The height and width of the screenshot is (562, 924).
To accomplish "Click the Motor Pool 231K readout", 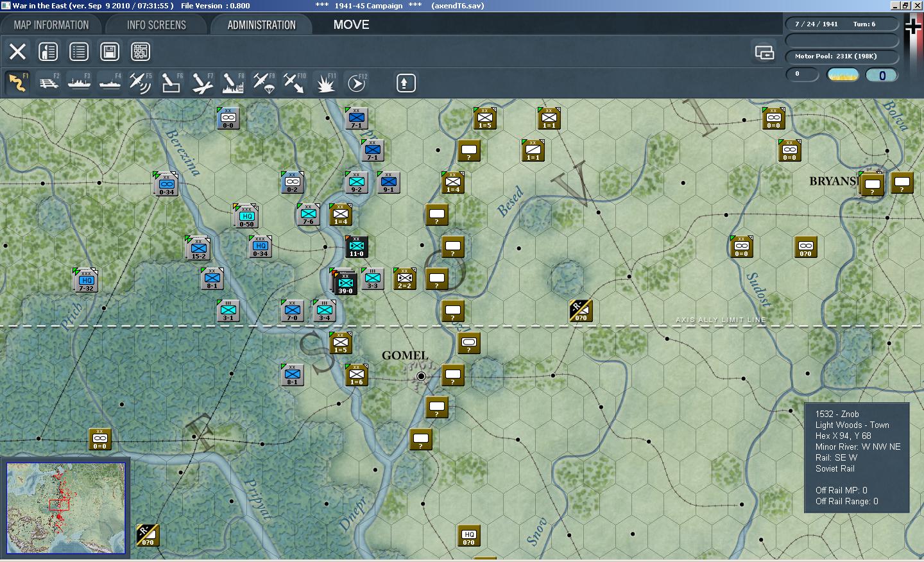I will [x=841, y=56].
